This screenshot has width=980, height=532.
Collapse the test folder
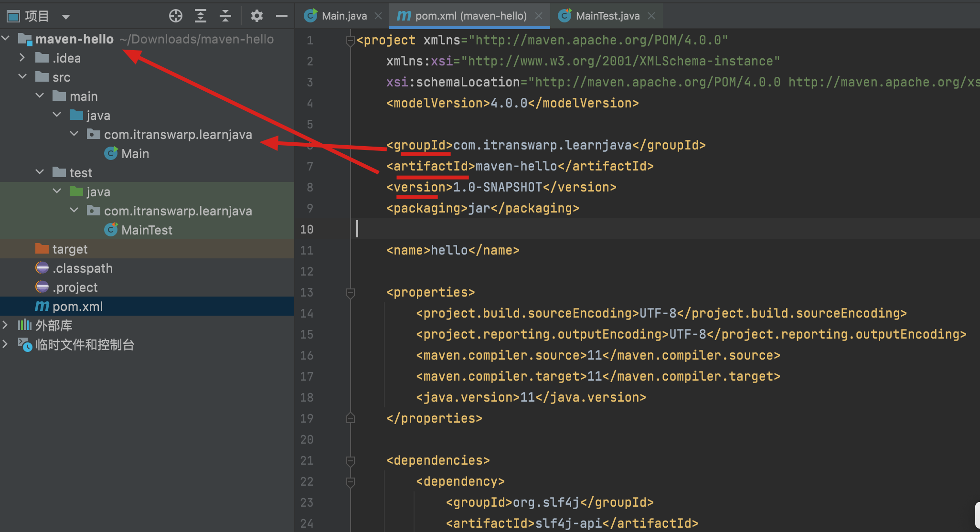(x=40, y=172)
